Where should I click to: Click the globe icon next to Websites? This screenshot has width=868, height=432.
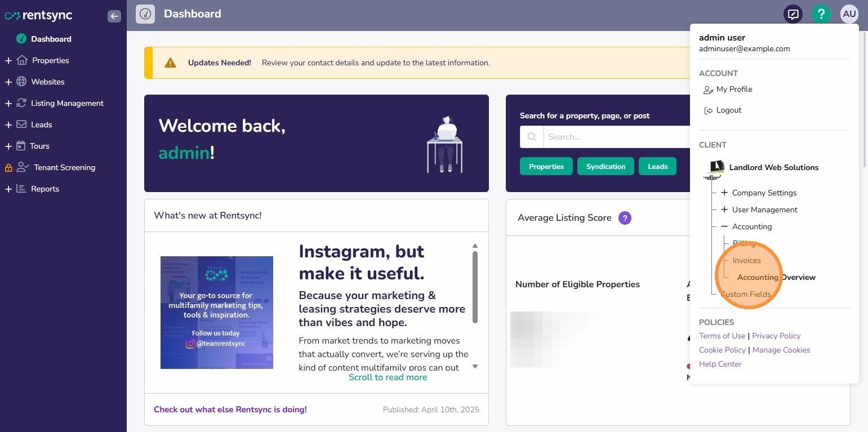click(21, 82)
